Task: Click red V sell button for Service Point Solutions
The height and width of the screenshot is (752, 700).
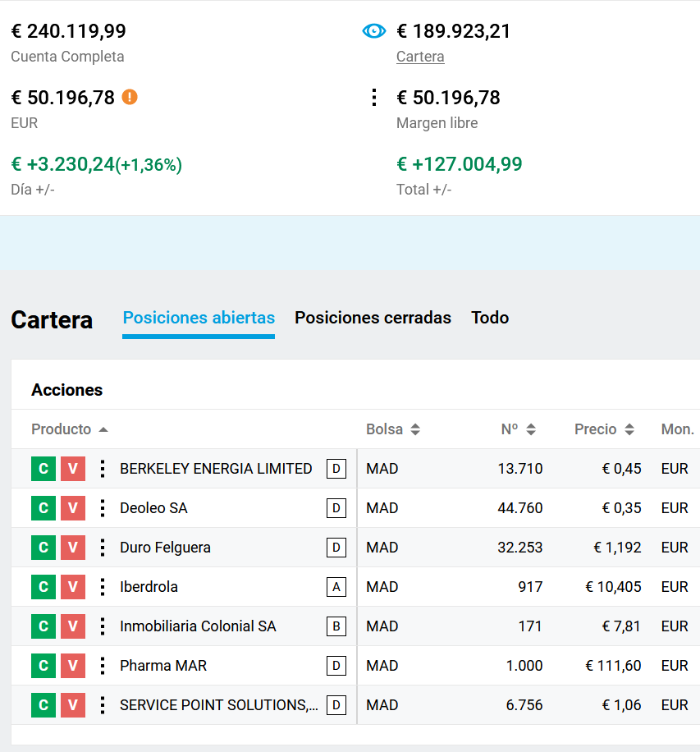Action: click(x=73, y=704)
